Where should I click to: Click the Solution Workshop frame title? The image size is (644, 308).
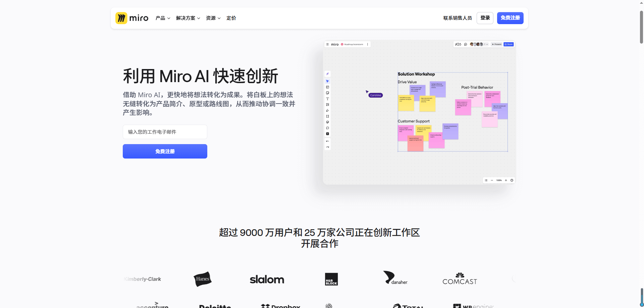(416, 74)
